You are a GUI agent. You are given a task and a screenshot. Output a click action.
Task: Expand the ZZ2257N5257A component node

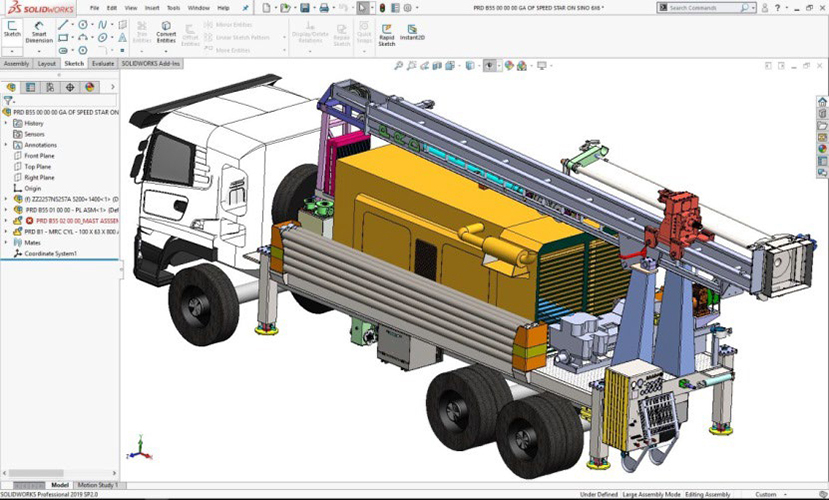click(6, 199)
